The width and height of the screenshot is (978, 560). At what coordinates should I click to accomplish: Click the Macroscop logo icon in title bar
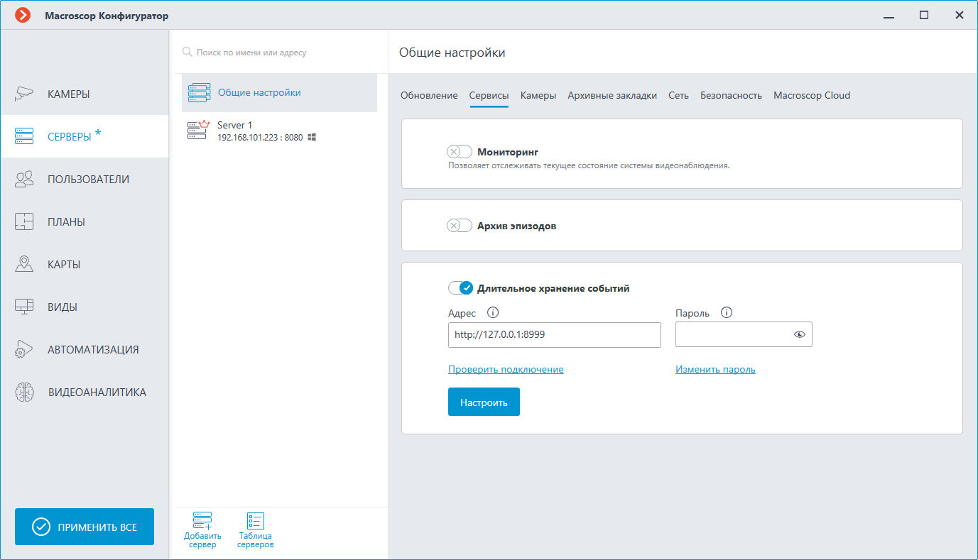pyautogui.click(x=23, y=15)
